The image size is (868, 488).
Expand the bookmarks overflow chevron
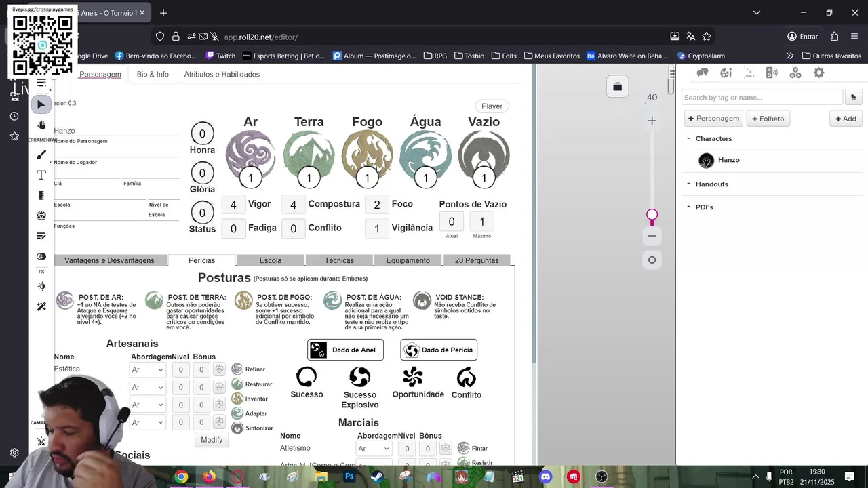(x=790, y=56)
